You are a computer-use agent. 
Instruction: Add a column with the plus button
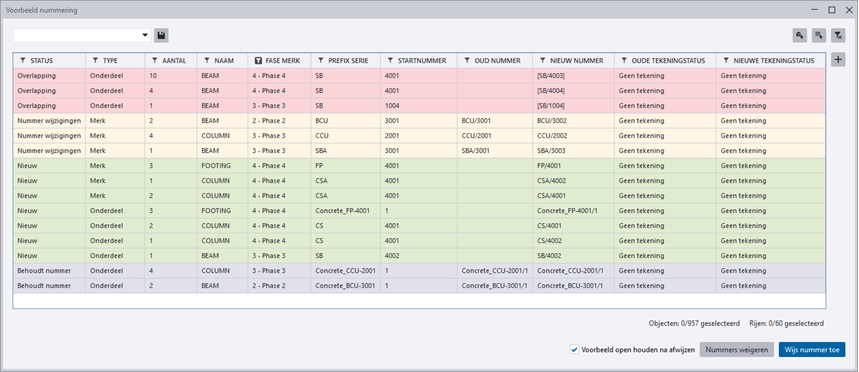838,60
